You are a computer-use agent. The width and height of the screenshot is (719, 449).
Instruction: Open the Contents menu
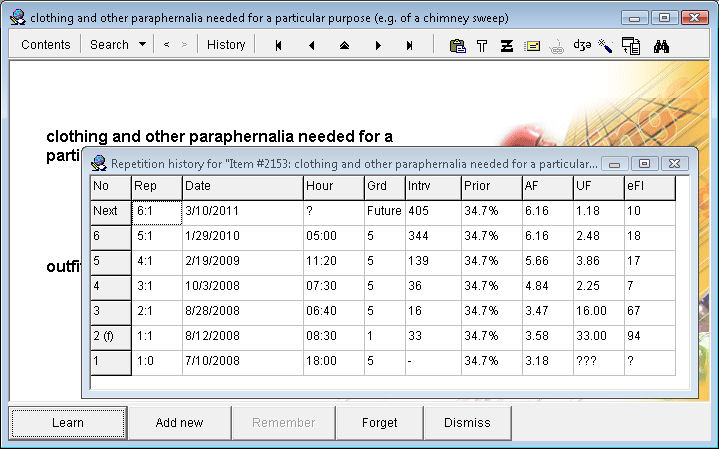tap(46, 45)
